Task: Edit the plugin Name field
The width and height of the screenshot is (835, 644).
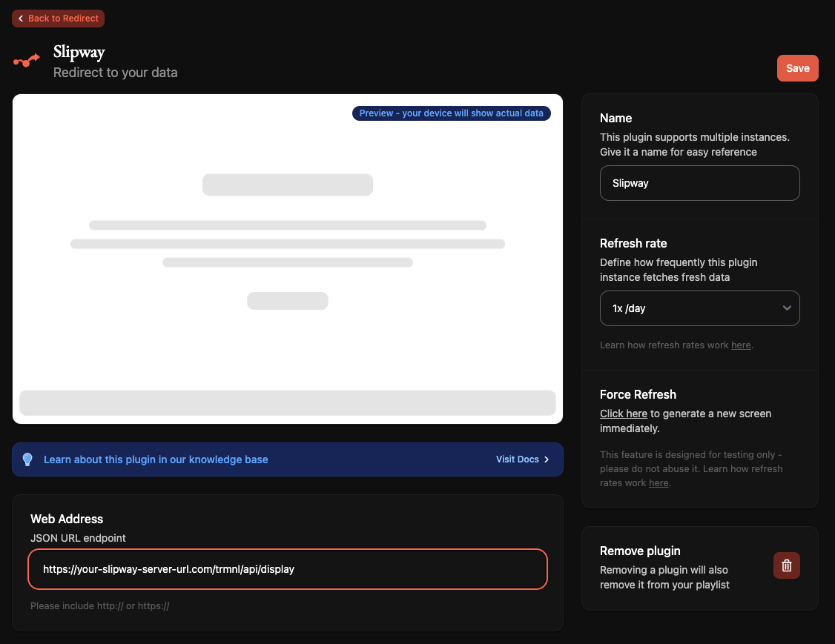Action: [699, 183]
